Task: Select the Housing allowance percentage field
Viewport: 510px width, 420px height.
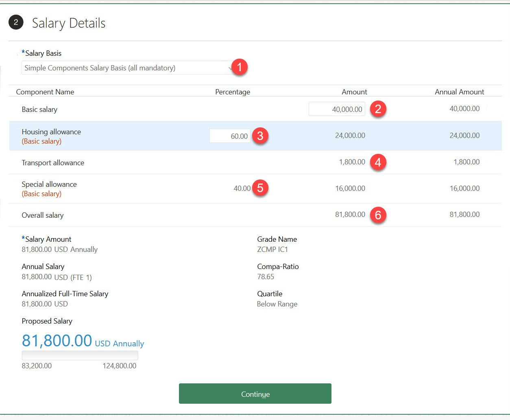Action: click(x=229, y=136)
